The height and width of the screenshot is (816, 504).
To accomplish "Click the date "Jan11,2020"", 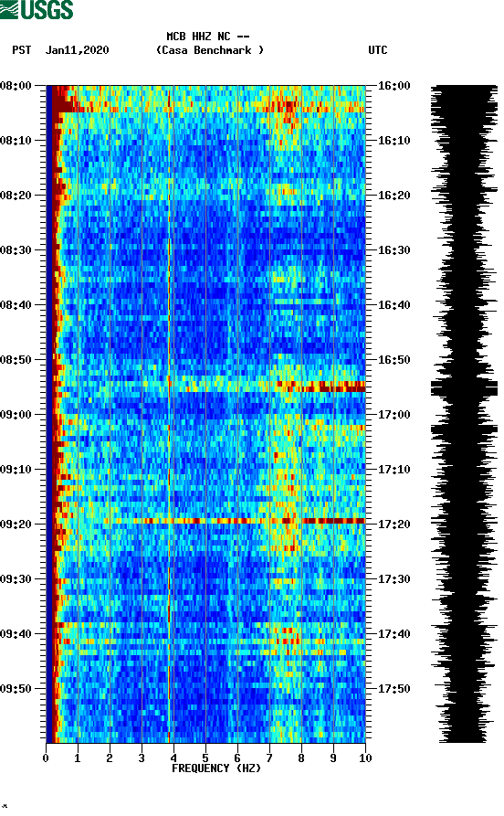I will coord(77,50).
